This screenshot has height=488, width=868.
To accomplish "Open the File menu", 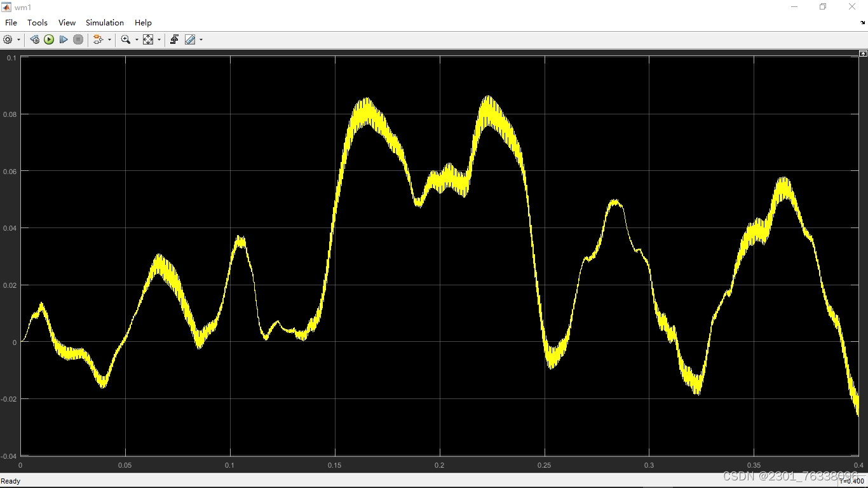I will click(x=11, y=22).
